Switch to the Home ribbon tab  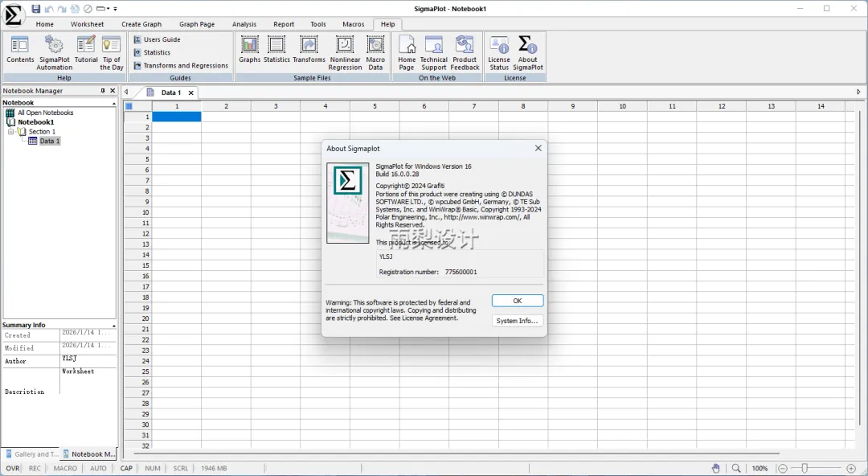(45, 24)
